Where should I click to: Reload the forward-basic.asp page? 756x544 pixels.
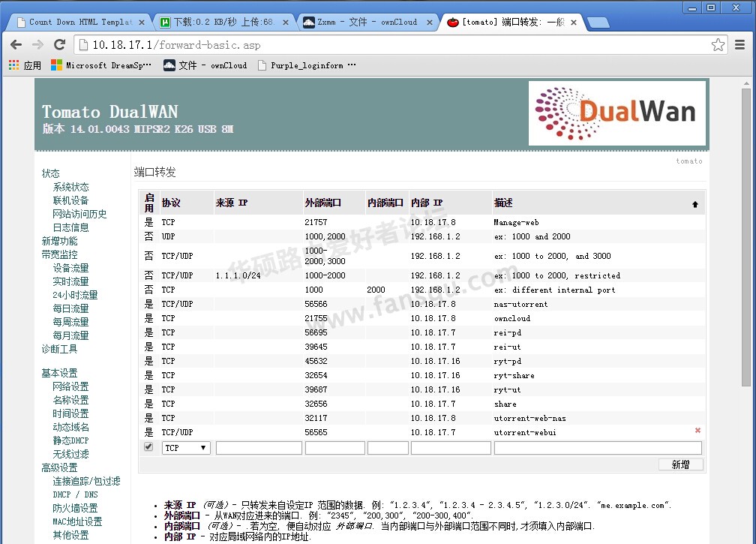[x=60, y=45]
